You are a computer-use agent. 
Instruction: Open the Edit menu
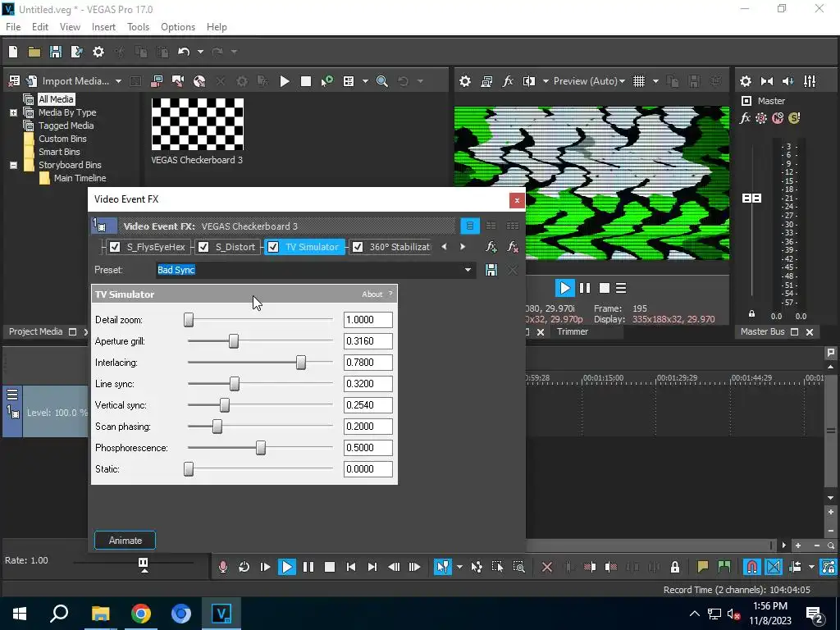(x=40, y=27)
